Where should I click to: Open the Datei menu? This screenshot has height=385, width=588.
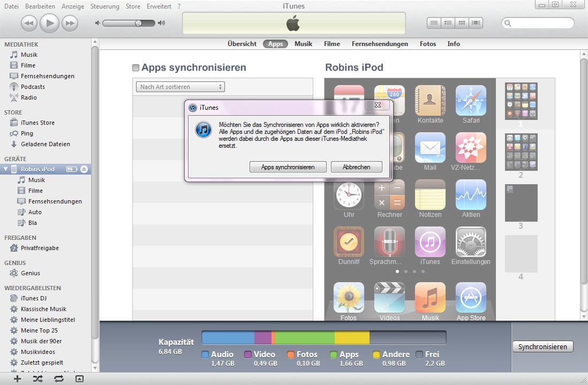11,6
